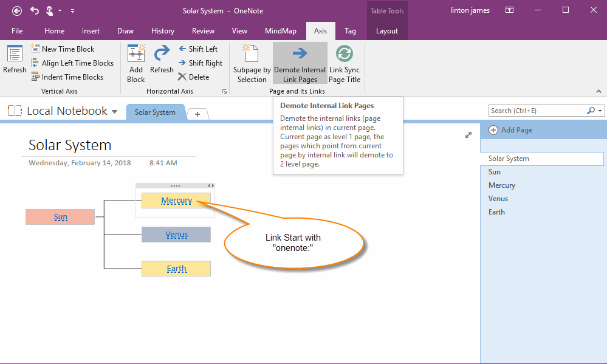The height and width of the screenshot is (364, 607).
Task: Follow the Sun link in diagram
Action: [61, 217]
